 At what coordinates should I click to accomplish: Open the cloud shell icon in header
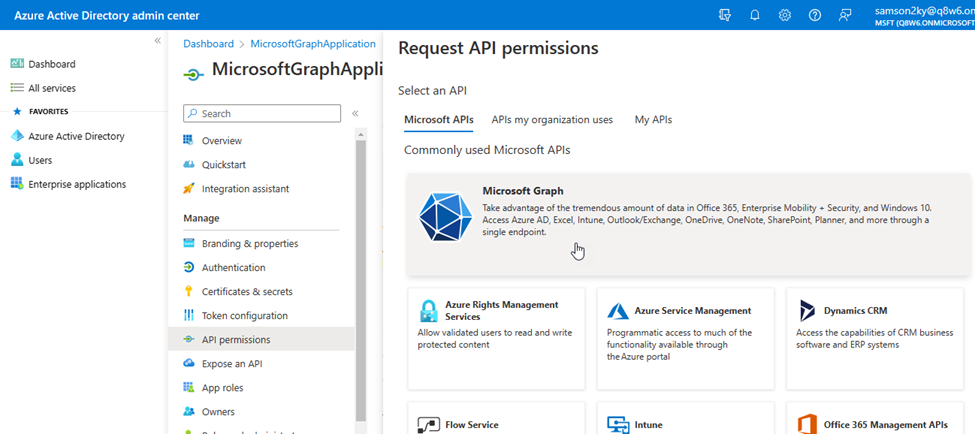tap(725, 15)
